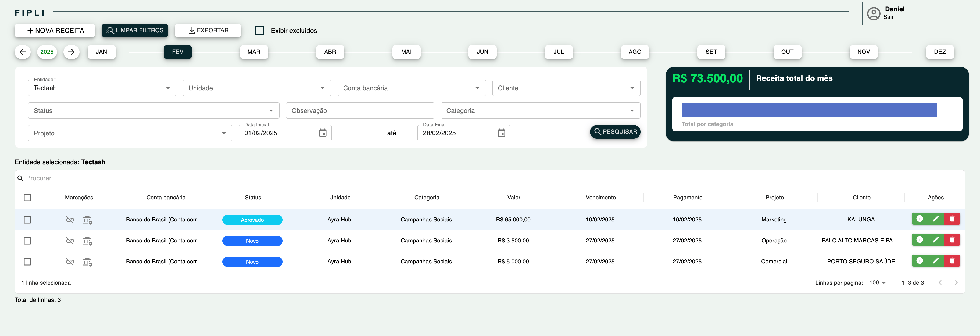Click the bank reconciliation icon in R$ 5.000,00 row

tap(87, 262)
